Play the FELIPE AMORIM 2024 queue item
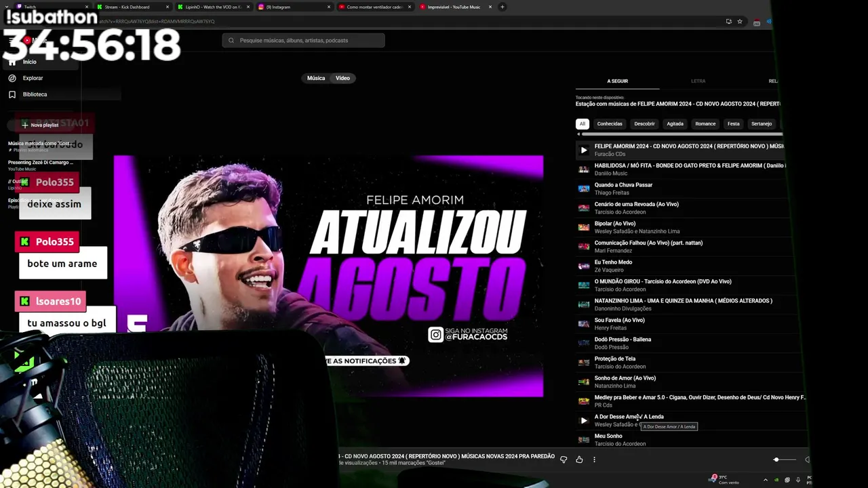 pyautogui.click(x=583, y=150)
